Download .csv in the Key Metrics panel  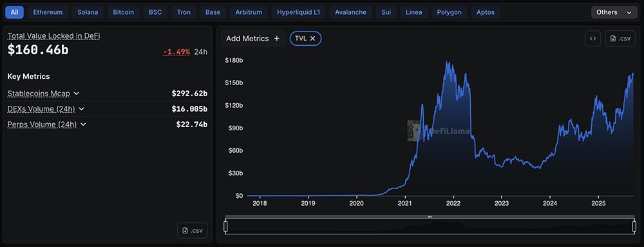click(x=192, y=231)
